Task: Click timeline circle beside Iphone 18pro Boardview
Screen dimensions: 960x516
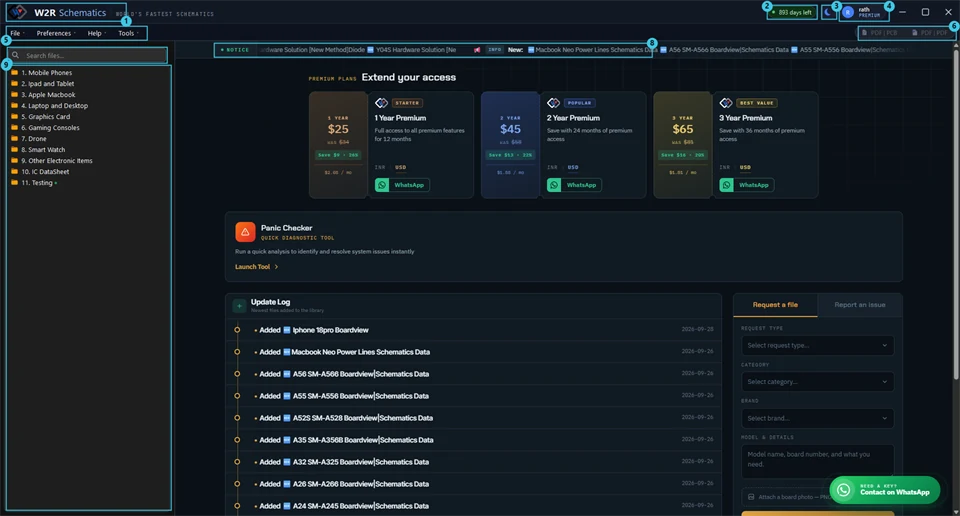Action: pyautogui.click(x=237, y=330)
